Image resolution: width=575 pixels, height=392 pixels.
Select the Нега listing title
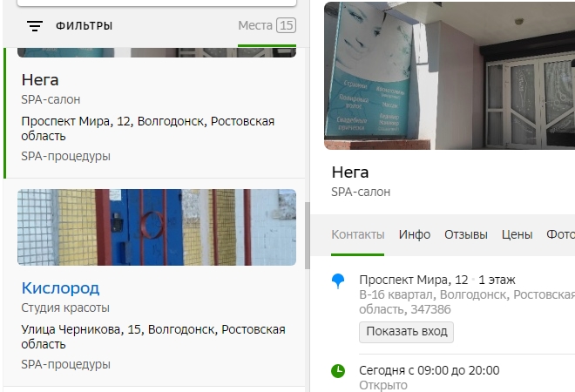(40, 80)
